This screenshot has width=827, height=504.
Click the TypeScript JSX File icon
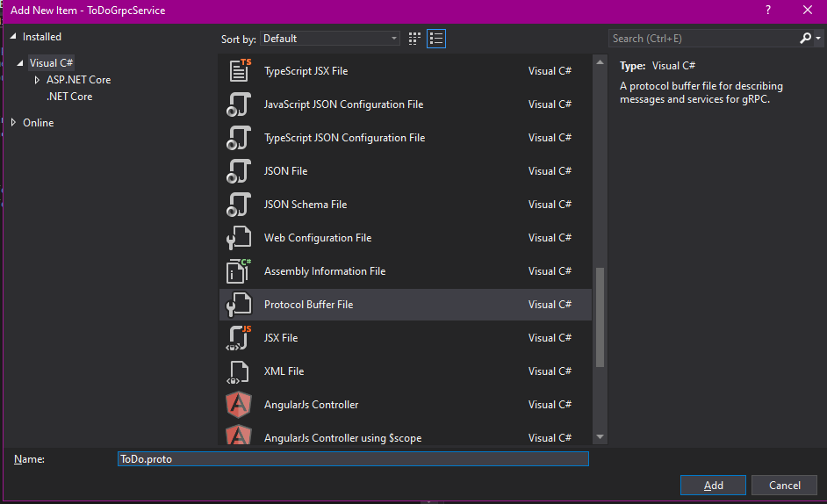pyautogui.click(x=239, y=71)
